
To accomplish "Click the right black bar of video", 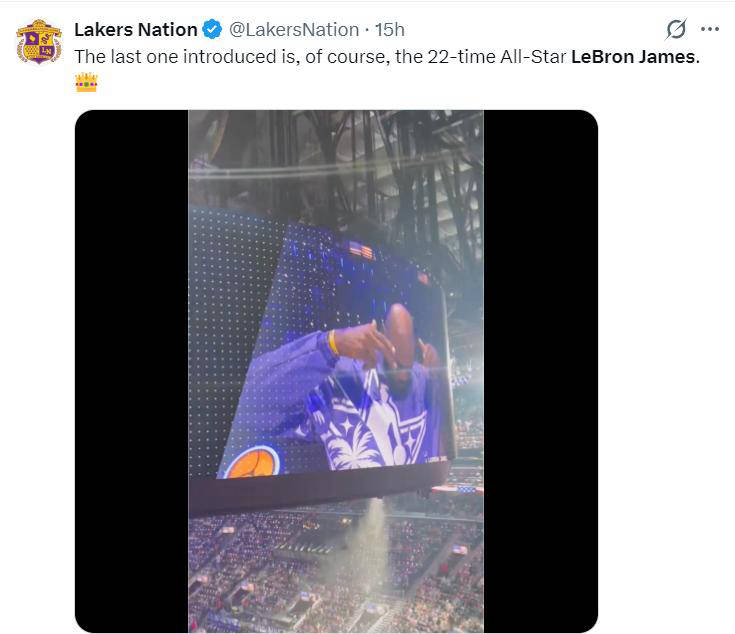I will tap(540, 371).
